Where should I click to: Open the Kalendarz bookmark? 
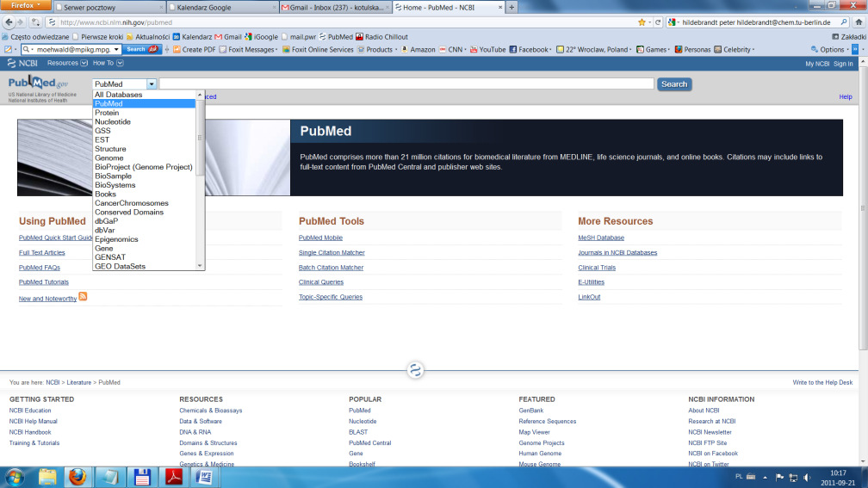192,36
